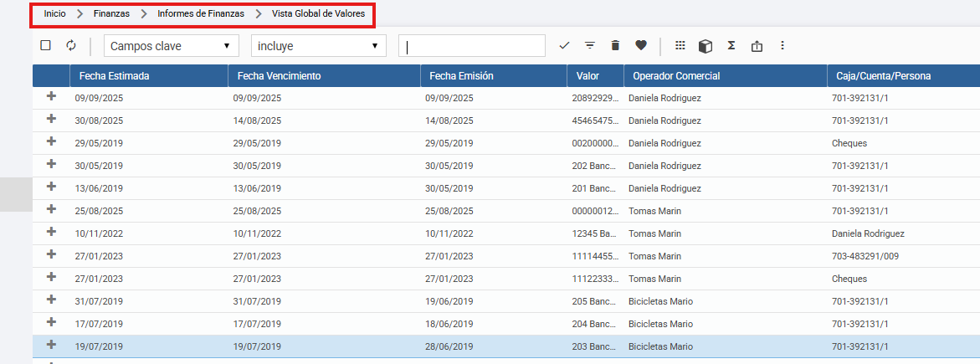
Task: Click value cell 00200000
Action: click(596, 143)
